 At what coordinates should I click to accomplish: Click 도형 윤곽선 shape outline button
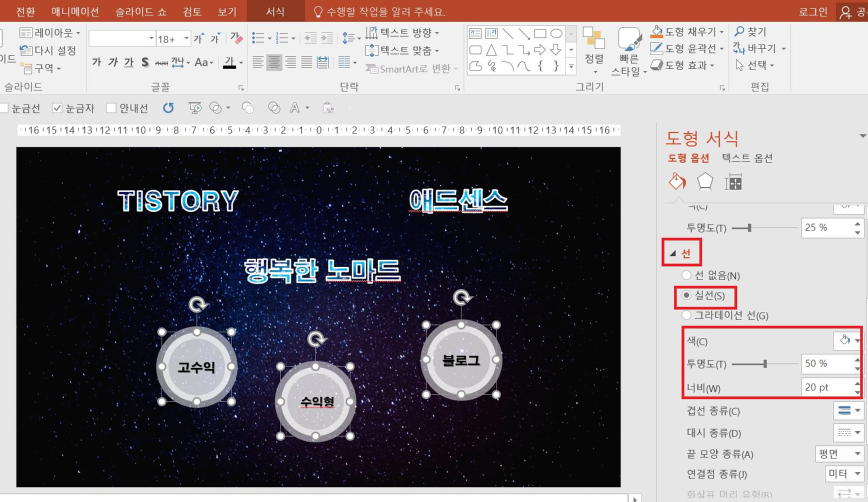point(687,49)
